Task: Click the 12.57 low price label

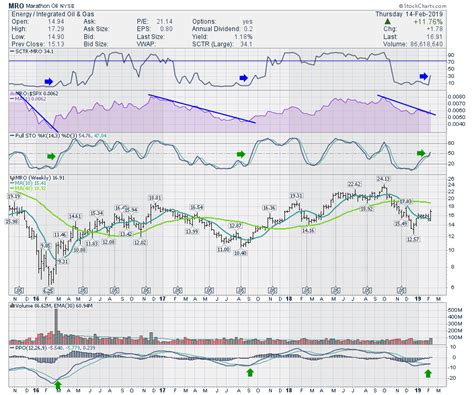Action: click(413, 239)
